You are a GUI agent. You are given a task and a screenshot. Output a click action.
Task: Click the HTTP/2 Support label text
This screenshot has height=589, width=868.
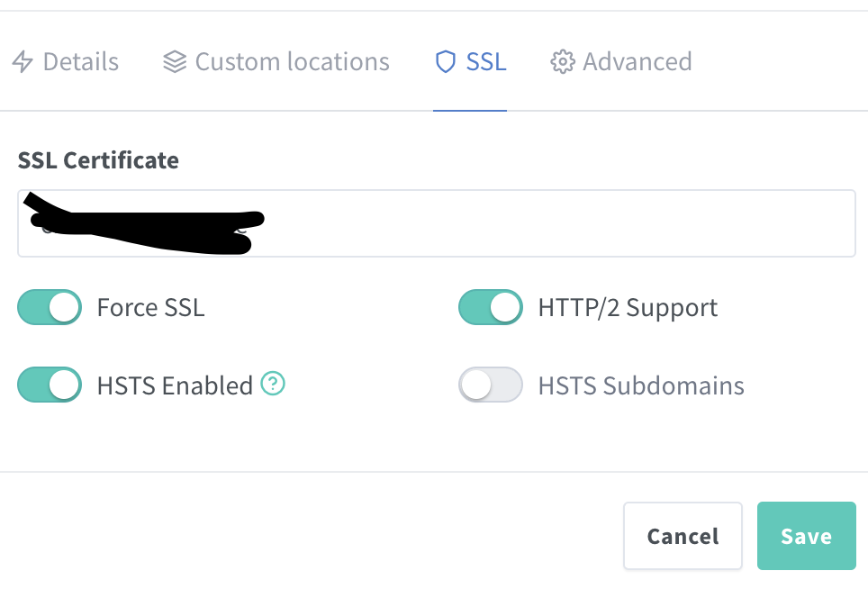pos(628,308)
